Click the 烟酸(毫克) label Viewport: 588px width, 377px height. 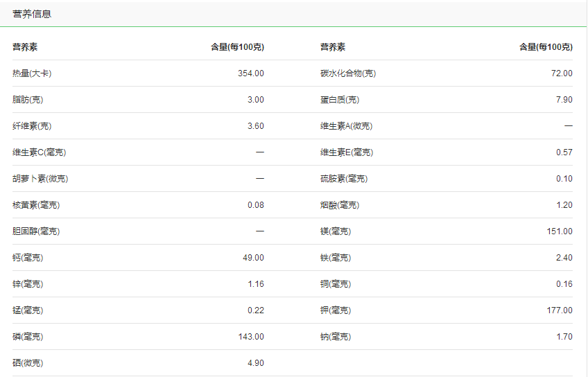tap(340, 205)
